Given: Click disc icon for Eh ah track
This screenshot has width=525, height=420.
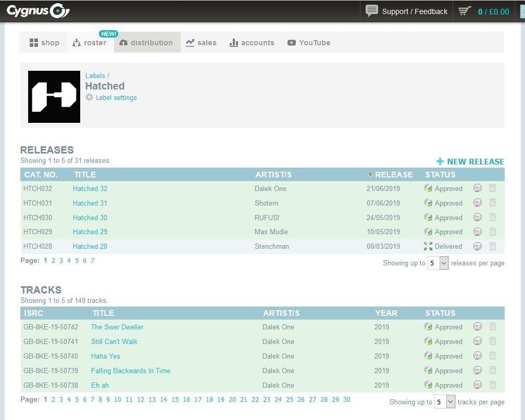Looking at the screenshot, I should click(x=478, y=385).
